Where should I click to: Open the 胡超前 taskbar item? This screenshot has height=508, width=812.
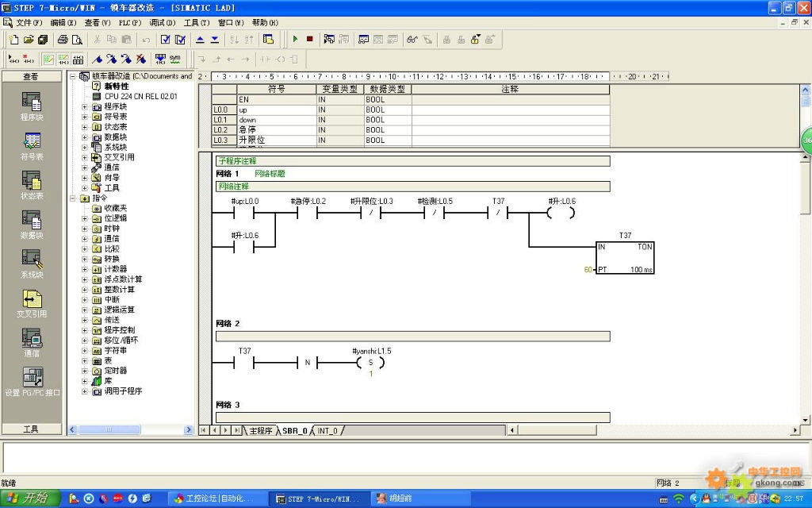pos(419,498)
